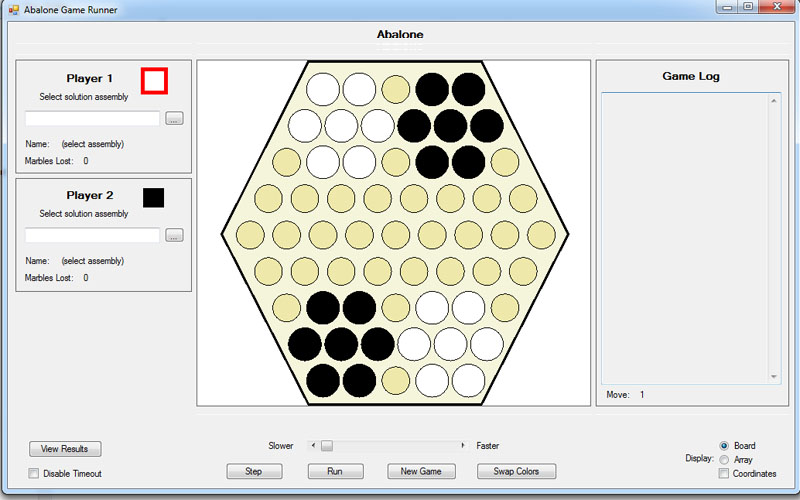The height and width of the screenshot is (500, 800).
Task: Click the rightmost black marble in the top row
Action: tap(468, 89)
